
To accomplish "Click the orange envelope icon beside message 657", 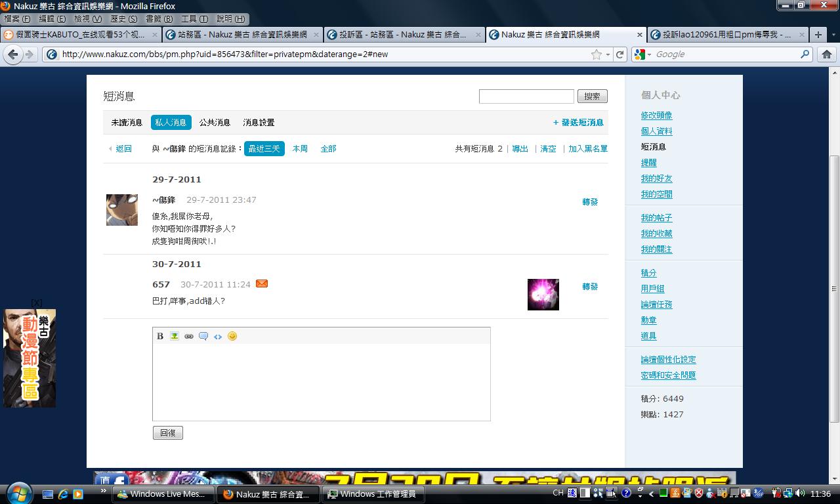I will 262,283.
